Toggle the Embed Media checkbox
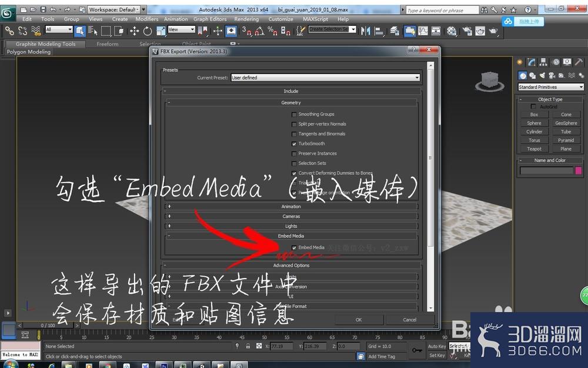This screenshot has width=588, height=368. click(x=294, y=247)
